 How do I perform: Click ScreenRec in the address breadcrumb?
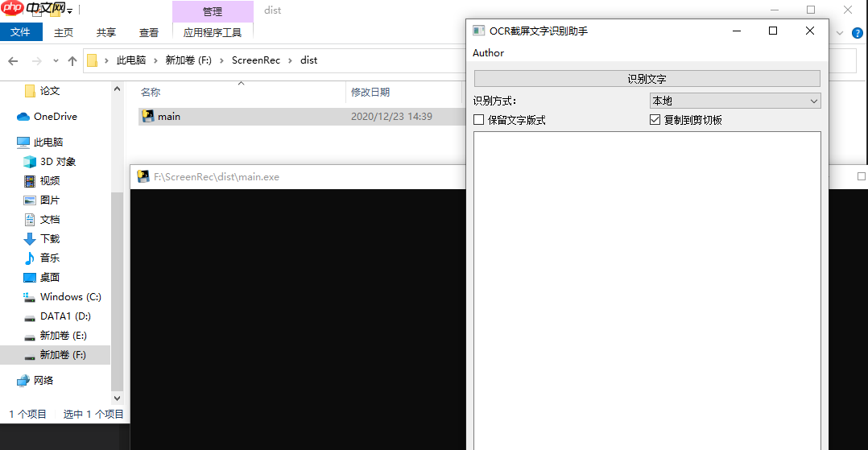tap(256, 60)
